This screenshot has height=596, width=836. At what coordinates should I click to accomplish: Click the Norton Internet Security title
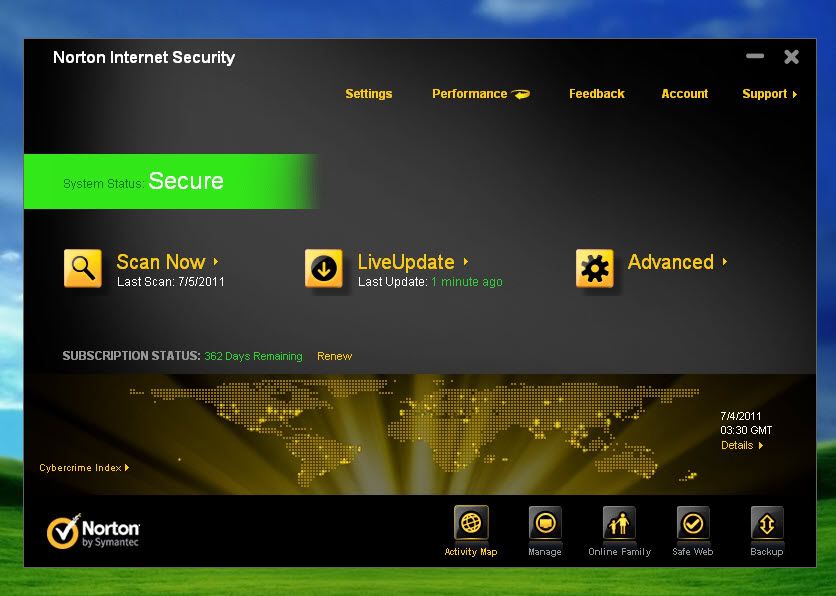point(144,57)
